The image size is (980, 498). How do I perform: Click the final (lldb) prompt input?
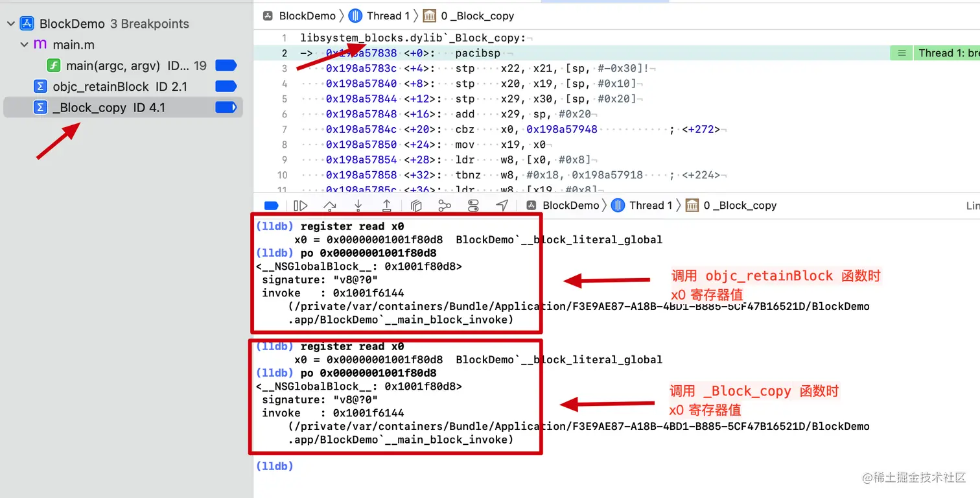tap(275, 466)
